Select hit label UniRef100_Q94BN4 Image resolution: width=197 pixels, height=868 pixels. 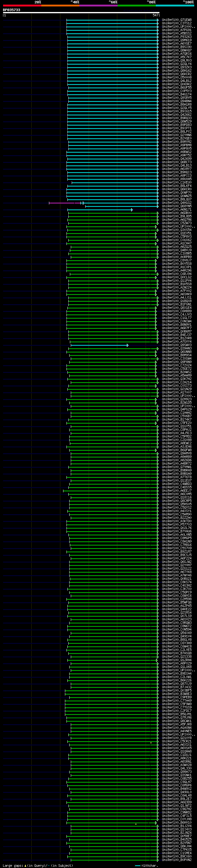pos(176,101)
